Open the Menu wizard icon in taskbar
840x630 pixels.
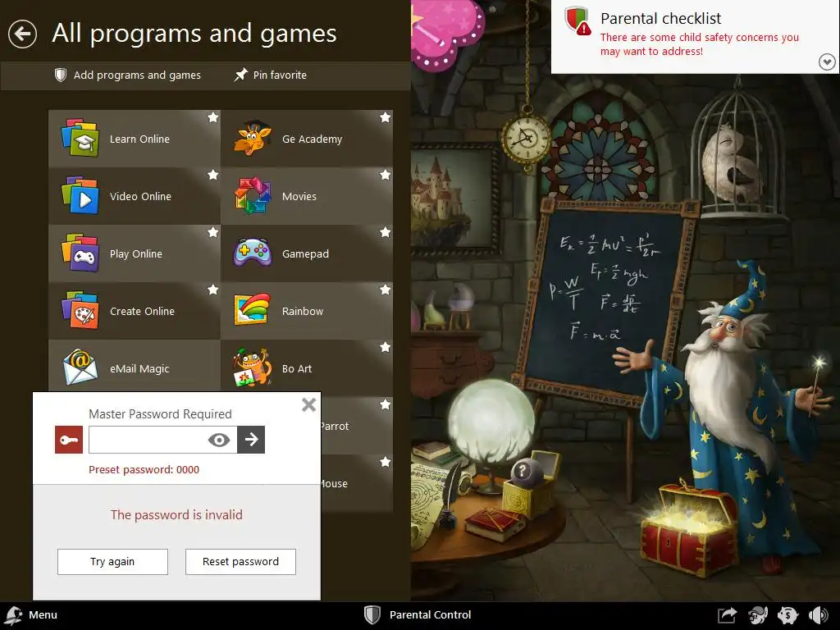coord(13,615)
